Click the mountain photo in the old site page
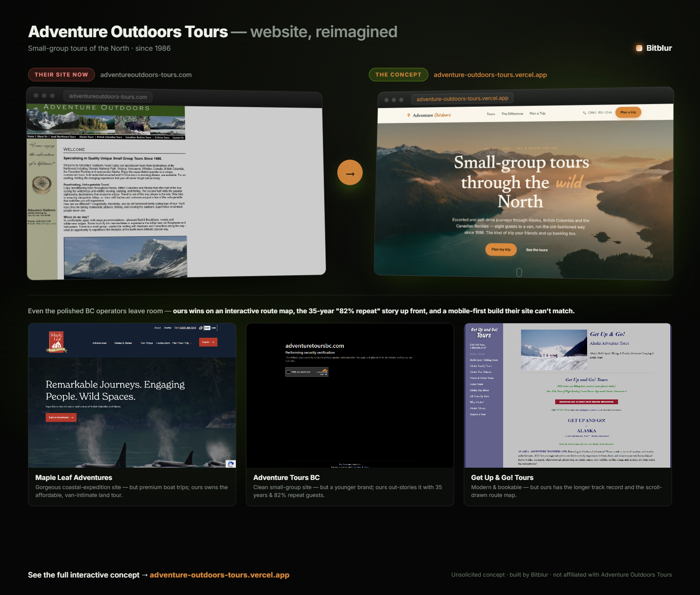The width and height of the screenshot is (700, 595). point(126,257)
